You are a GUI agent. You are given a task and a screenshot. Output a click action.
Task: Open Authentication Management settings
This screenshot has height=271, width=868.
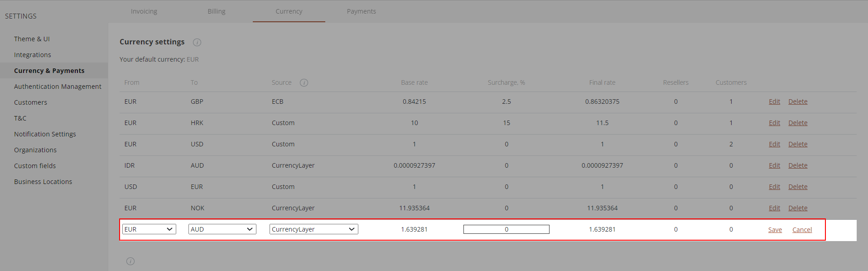coord(58,87)
